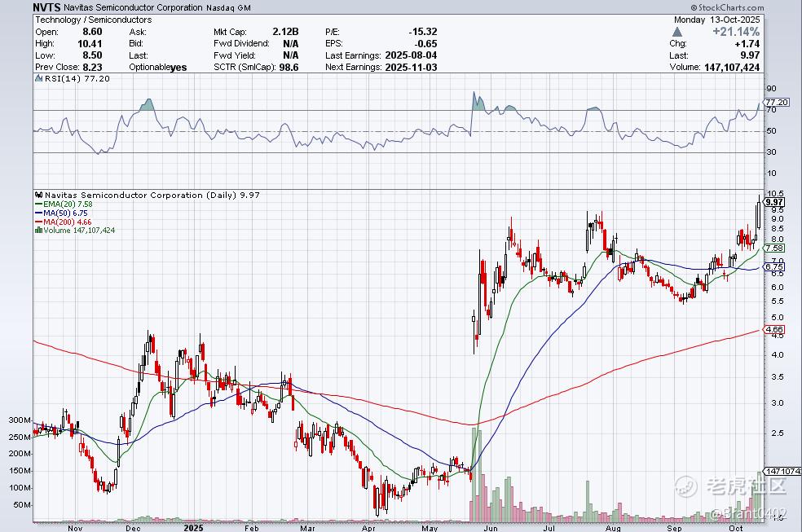Click the small RSI(14) indicator legend icon
Screen dimensions: 802x532
tap(39, 78)
